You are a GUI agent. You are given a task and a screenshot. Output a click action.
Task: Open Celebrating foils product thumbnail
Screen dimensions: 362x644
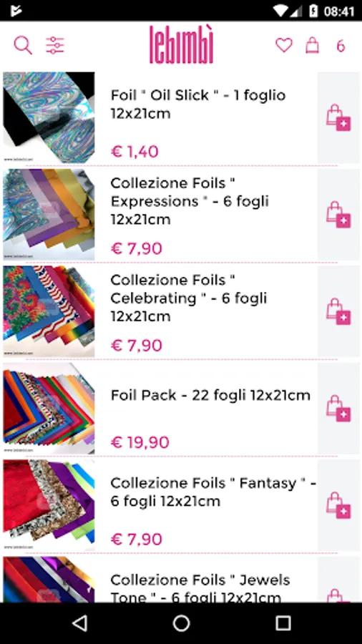coord(49,312)
